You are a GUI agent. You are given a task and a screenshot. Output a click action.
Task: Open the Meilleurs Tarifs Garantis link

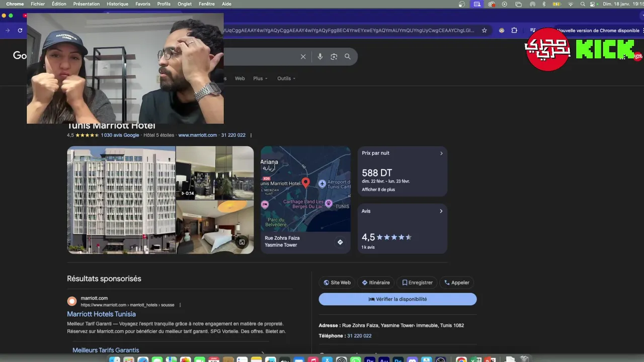(106, 350)
